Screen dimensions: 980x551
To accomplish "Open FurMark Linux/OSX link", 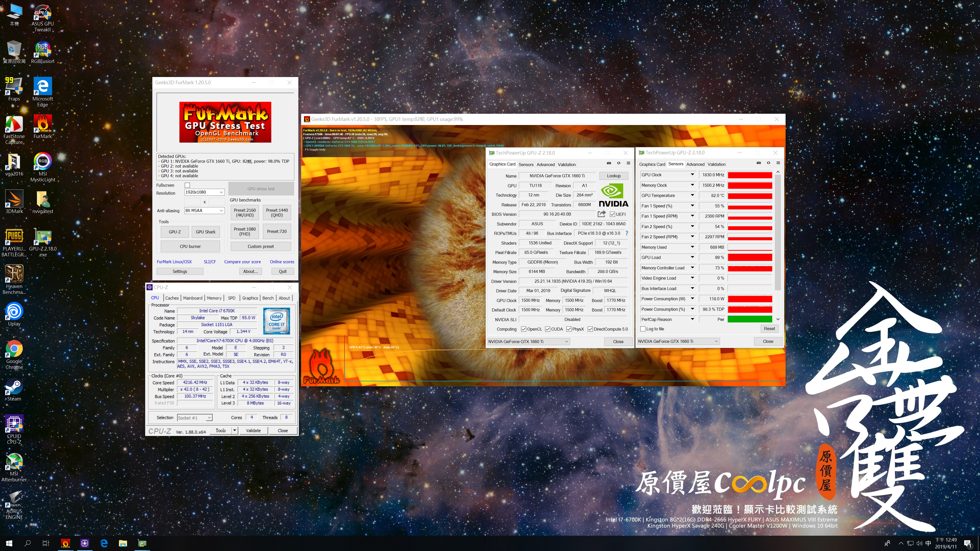I will (x=174, y=262).
